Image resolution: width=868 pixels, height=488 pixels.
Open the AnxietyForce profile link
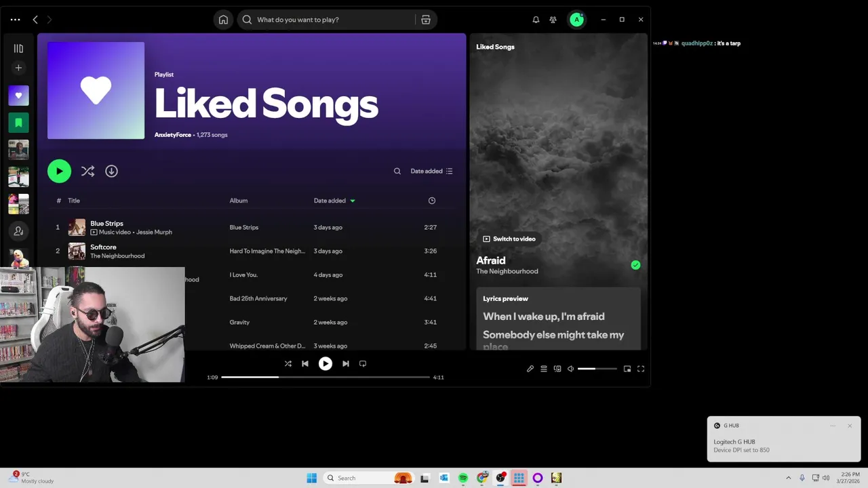click(x=173, y=135)
